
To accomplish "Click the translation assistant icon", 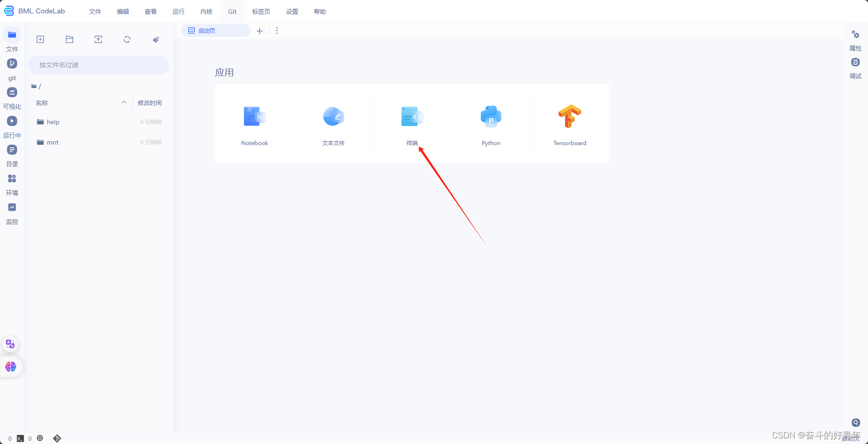I will point(10,344).
